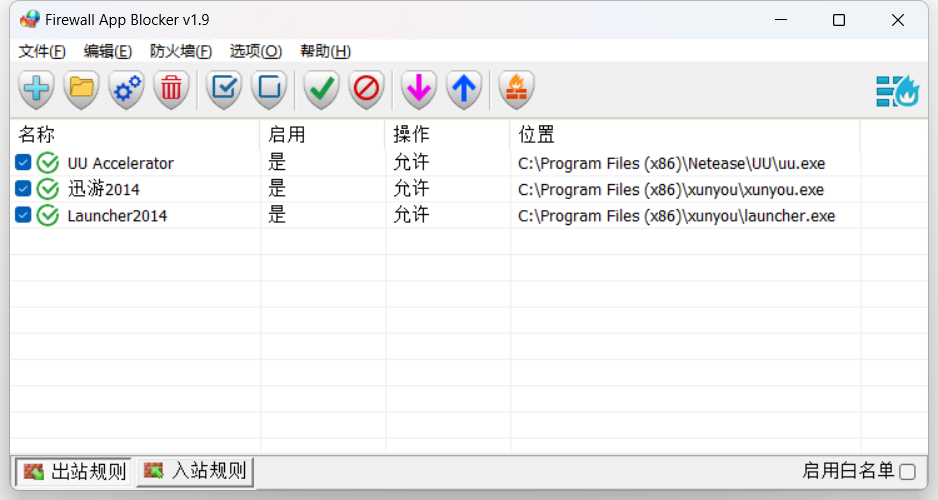Viewport: 938px width, 500px height.
Task: Click the green status icon beside Launcher2014
Action: point(48,215)
